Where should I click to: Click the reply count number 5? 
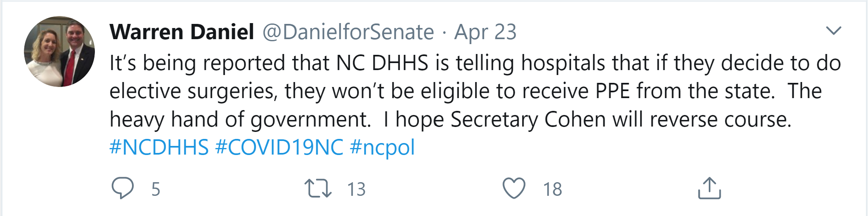click(156, 189)
